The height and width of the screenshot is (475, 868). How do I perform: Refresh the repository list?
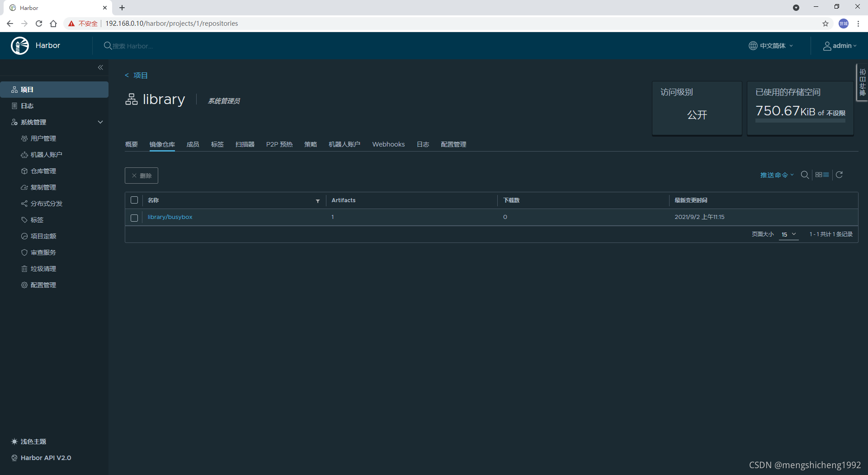tap(840, 175)
